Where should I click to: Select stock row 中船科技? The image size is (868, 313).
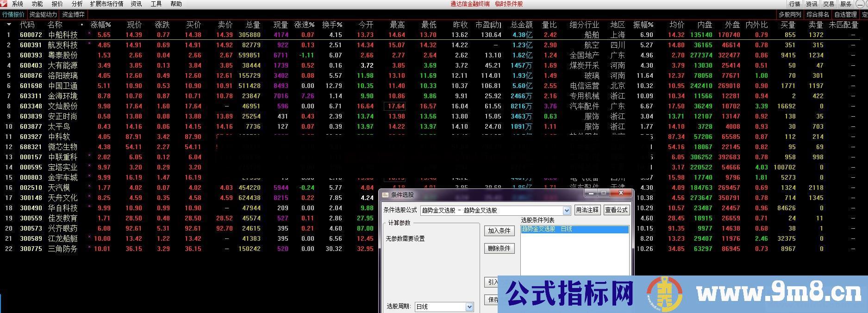(x=63, y=35)
